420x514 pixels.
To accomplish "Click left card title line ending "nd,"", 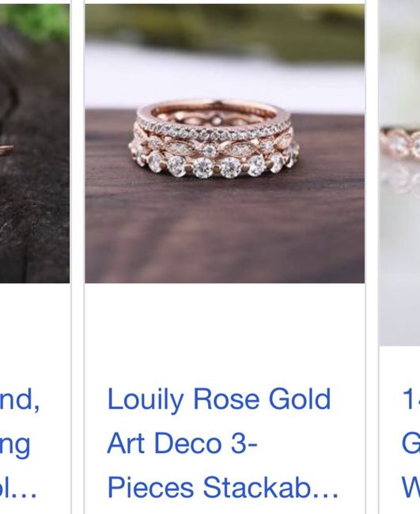I will [x=20, y=399].
